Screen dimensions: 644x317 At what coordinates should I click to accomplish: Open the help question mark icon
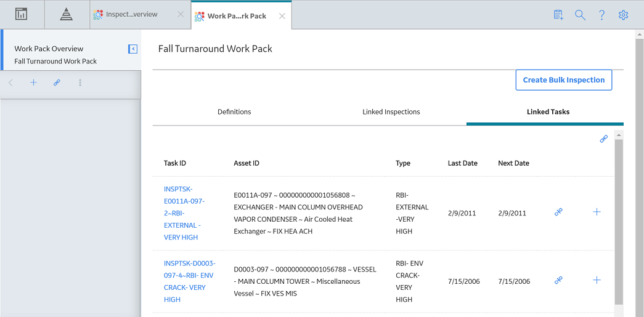click(x=601, y=15)
